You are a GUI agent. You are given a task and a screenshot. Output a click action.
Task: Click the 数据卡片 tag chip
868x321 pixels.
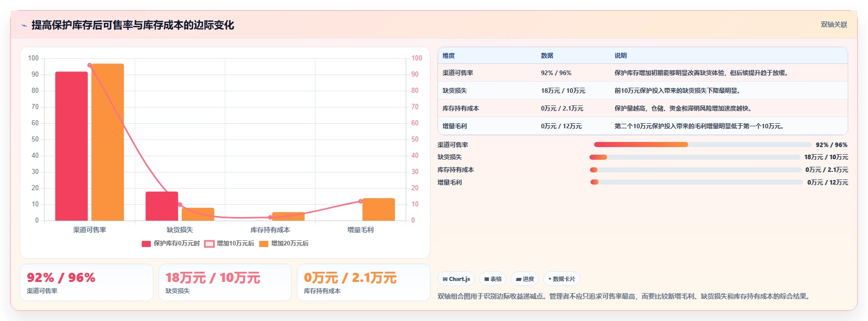click(562, 279)
